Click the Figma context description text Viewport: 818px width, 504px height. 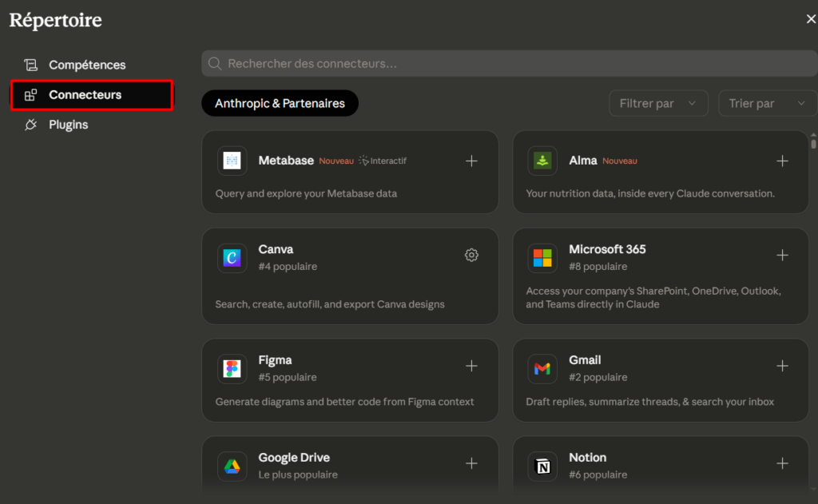pyautogui.click(x=344, y=402)
